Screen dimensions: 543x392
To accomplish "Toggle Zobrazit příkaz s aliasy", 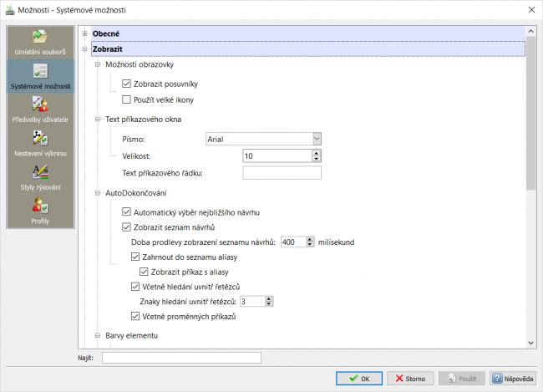I will coord(144,272).
